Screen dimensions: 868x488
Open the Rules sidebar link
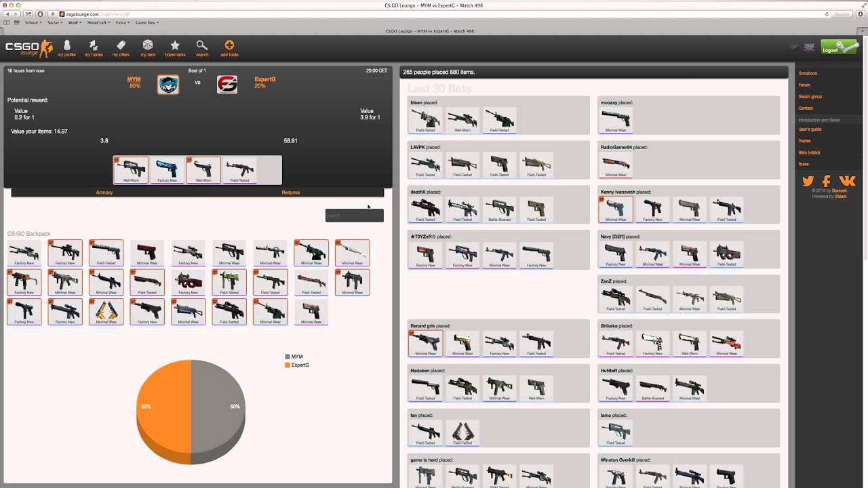(x=804, y=163)
